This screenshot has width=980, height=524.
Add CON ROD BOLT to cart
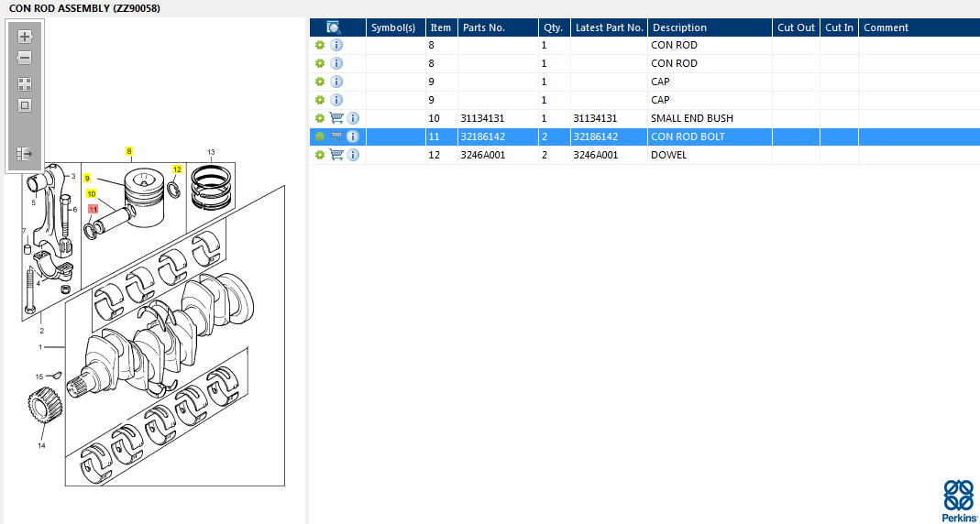coord(336,136)
